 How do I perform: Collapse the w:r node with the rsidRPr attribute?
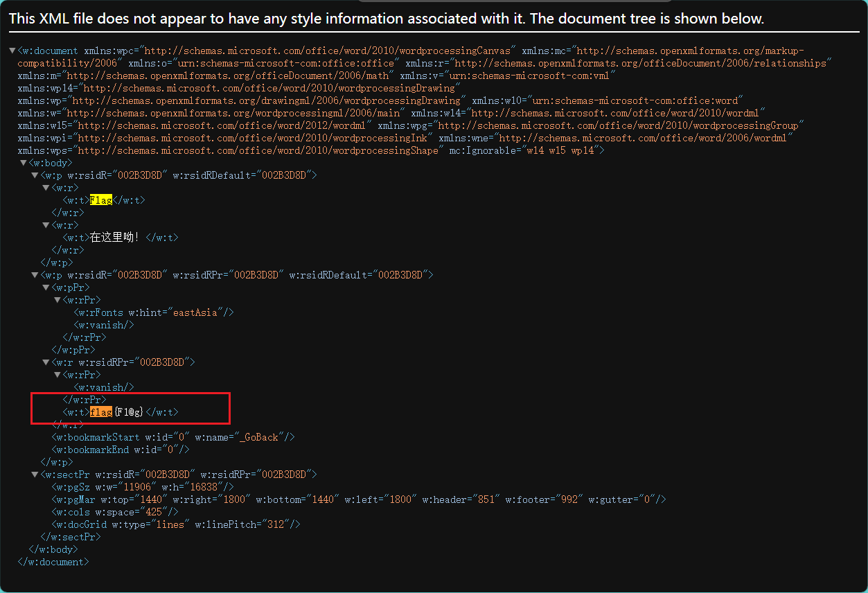tap(46, 362)
